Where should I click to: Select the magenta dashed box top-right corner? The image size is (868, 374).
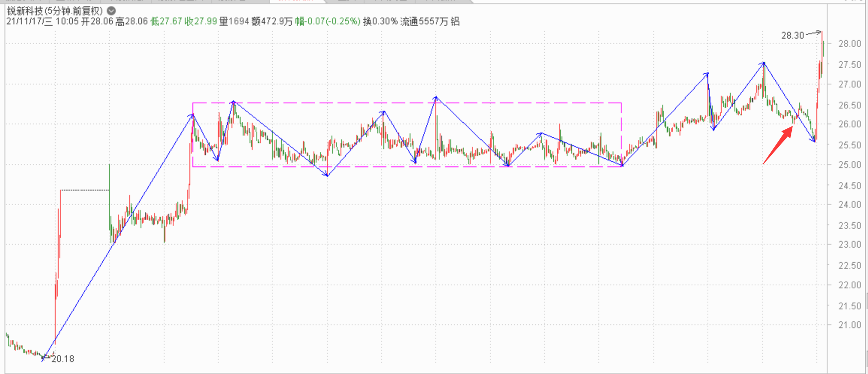621,103
